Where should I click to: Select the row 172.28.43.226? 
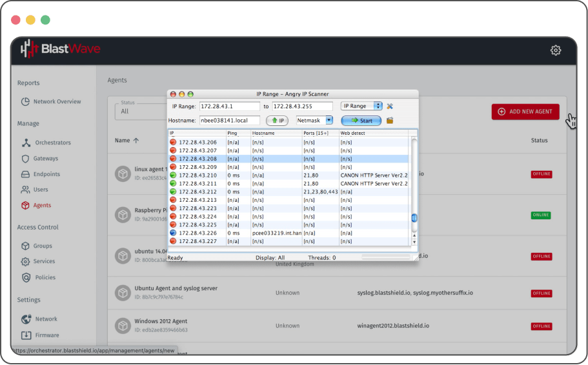pyautogui.click(x=289, y=233)
